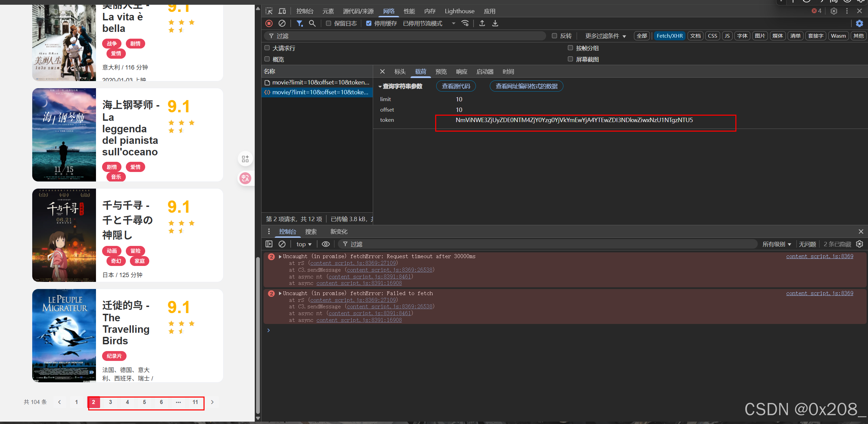
Task: Toggle 保留日志 checkbox
Action: pos(328,23)
